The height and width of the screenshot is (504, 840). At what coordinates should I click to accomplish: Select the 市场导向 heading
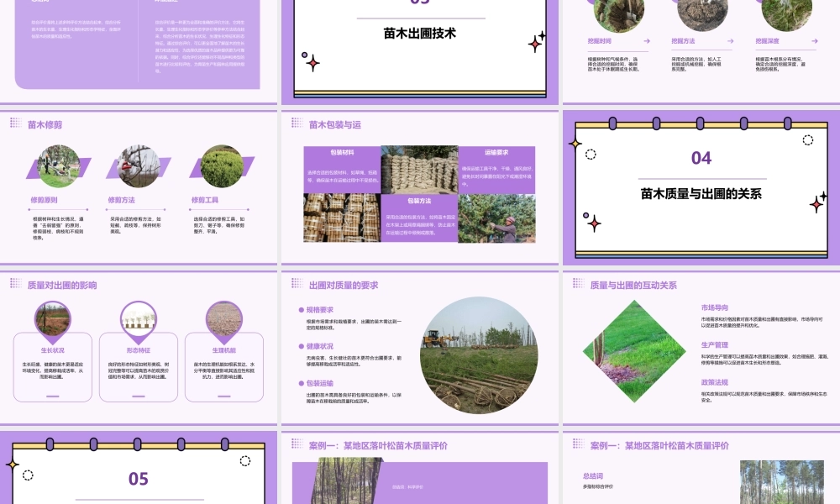[715, 307]
